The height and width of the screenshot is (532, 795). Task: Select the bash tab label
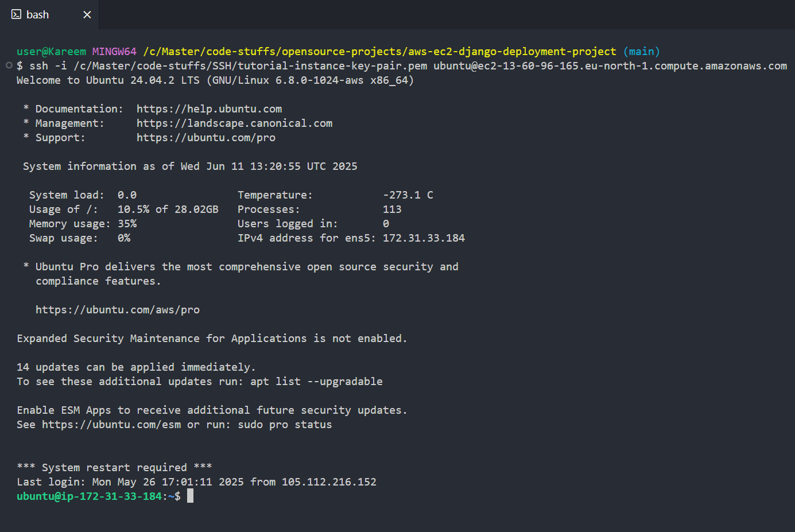coord(37,15)
